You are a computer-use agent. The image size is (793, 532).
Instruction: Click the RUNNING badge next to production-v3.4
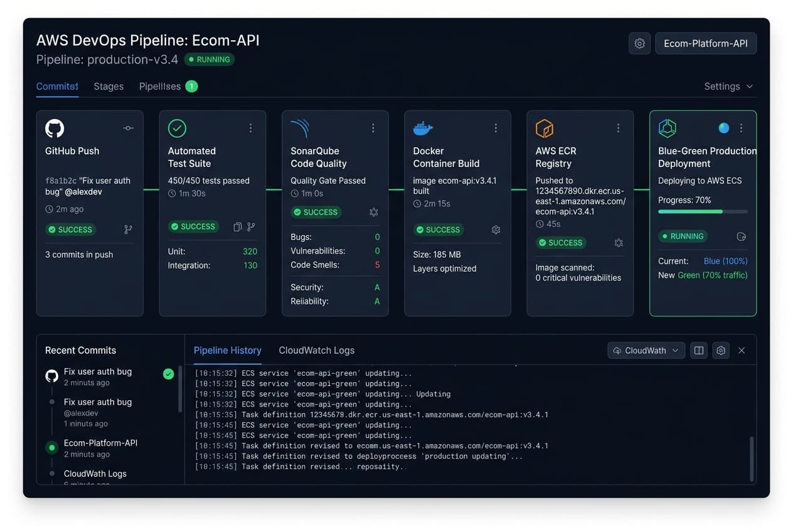(210, 60)
